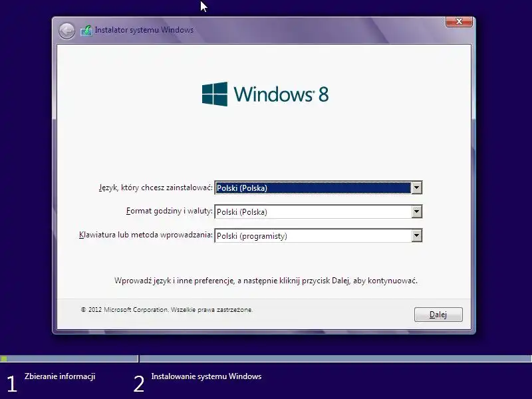Click the Instalowanie systemu Windows step label
The width and height of the screenshot is (532, 399).
point(206,376)
